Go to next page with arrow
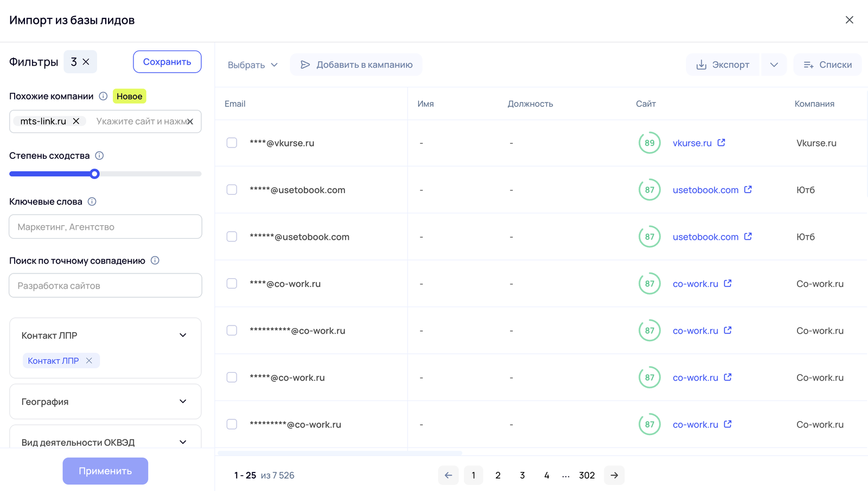Viewport: 868px width, 491px height. click(x=614, y=475)
